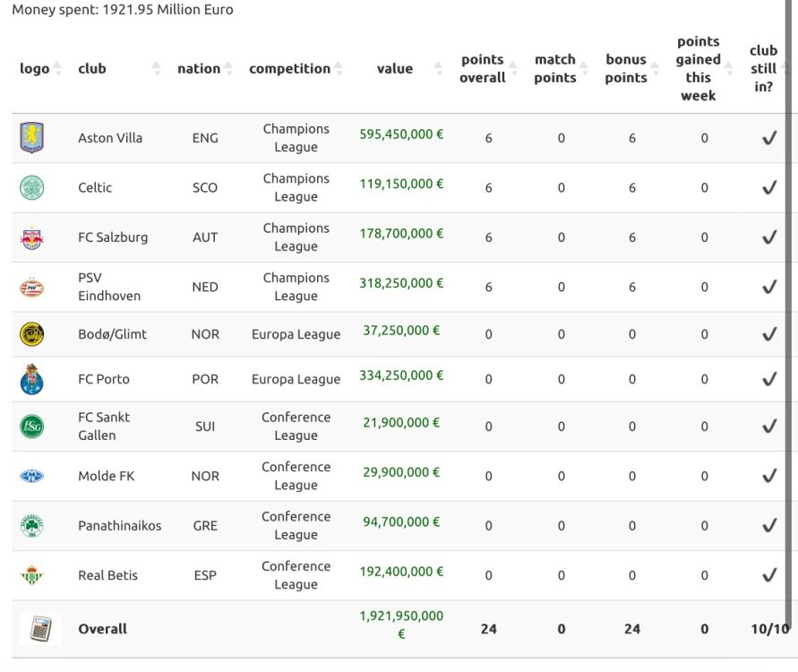Click the points overall column header
798x672 pixels.
point(483,69)
